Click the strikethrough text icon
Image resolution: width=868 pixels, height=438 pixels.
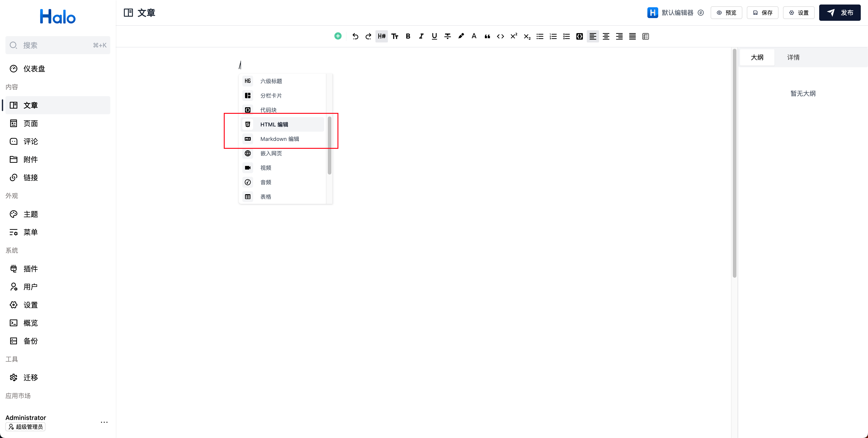coord(447,36)
